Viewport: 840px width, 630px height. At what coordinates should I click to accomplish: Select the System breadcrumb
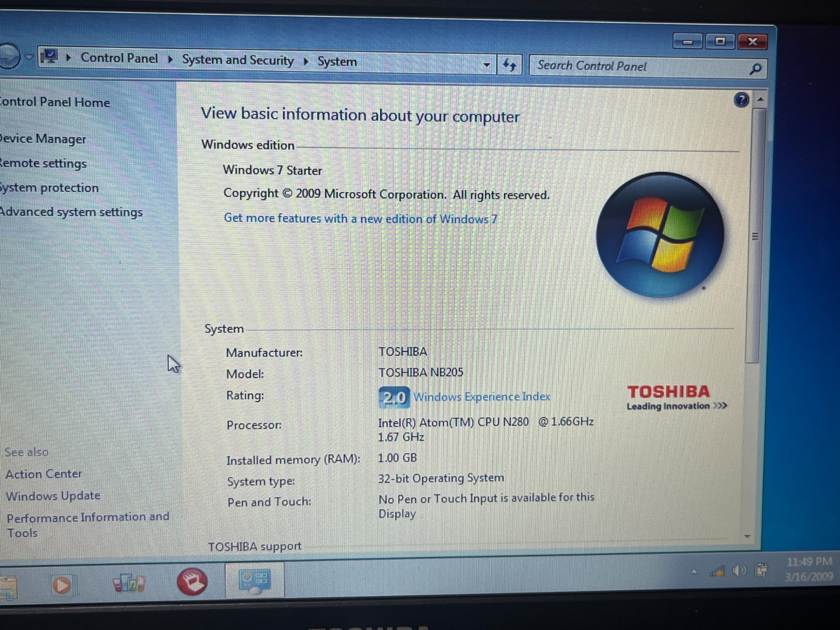pos(337,61)
